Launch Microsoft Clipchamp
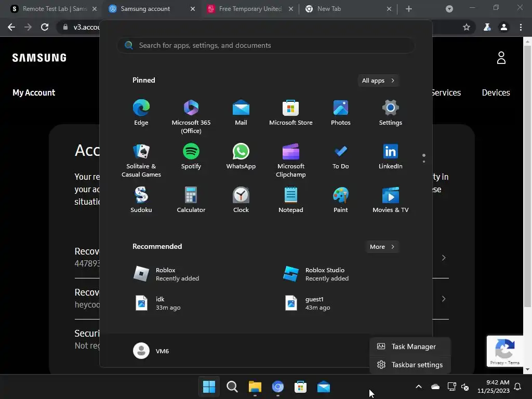The height and width of the screenshot is (399, 532). 291,160
